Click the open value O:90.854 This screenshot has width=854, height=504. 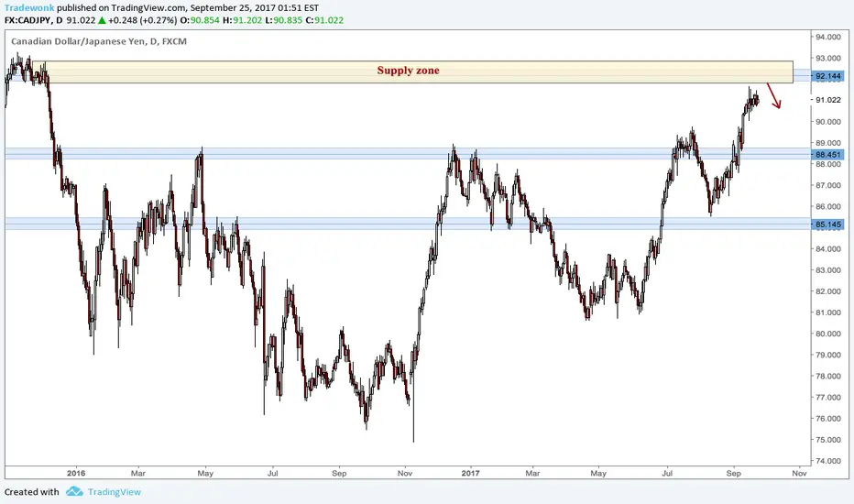[x=200, y=20]
